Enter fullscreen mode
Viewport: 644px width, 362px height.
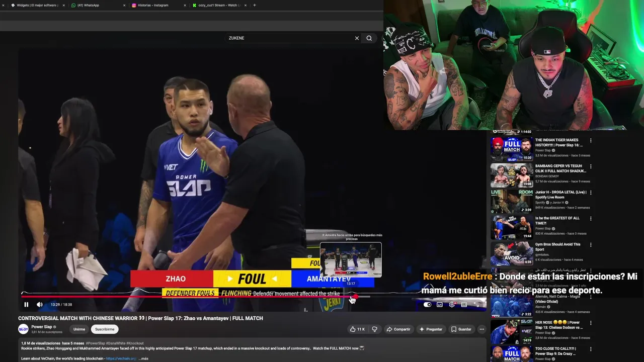tap(476, 305)
